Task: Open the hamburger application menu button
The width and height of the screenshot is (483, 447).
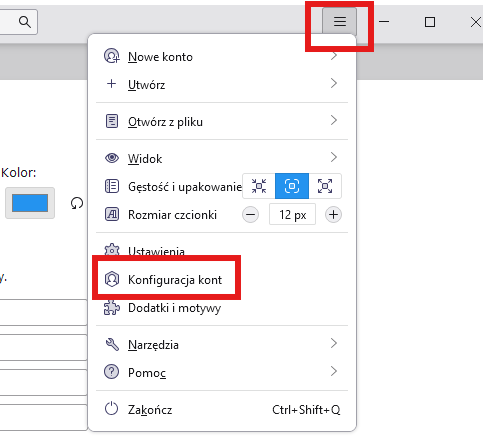Action: [x=339, y=22]
